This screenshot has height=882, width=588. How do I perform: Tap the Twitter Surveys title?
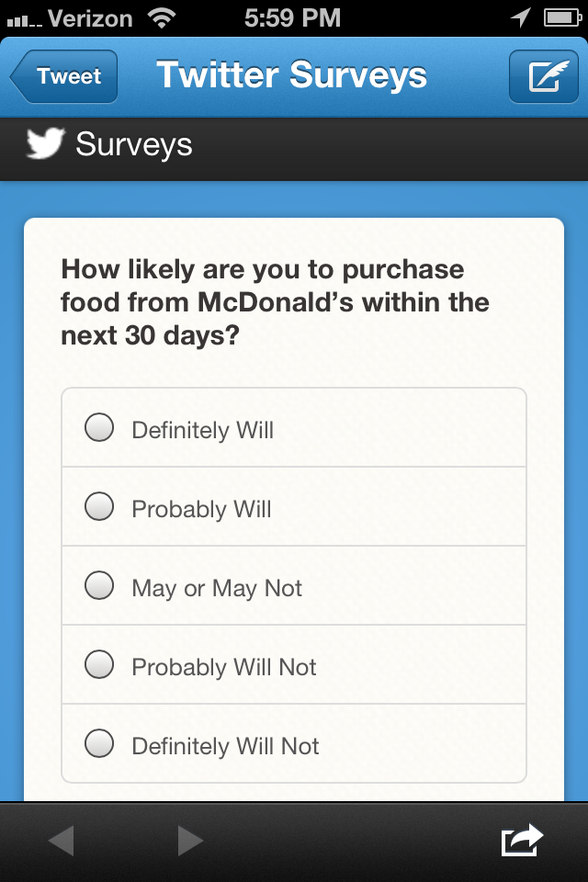tap(292, 74)
